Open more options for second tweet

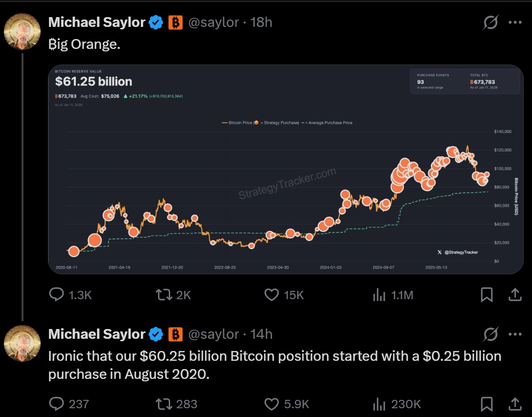point(515,334)
